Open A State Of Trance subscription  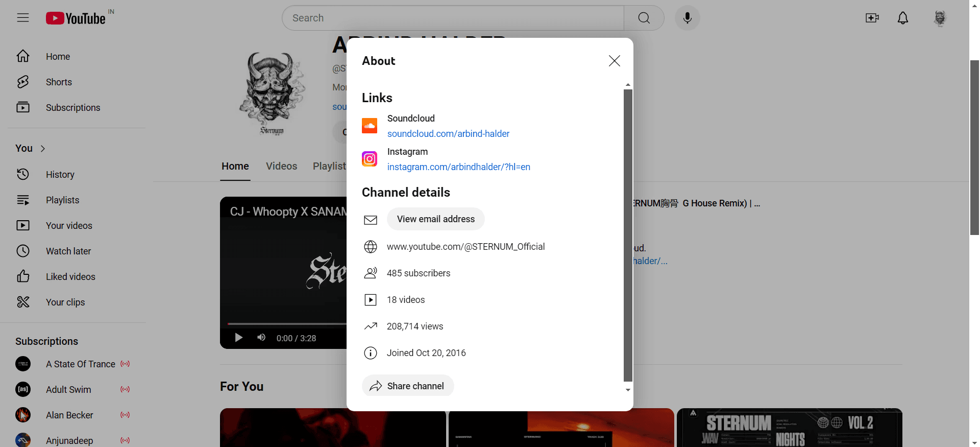(x=77, y=364)
